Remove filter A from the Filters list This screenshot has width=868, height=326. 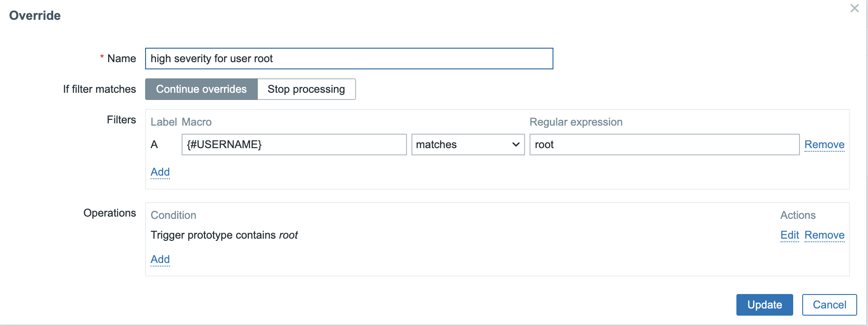click(x=824, y=145)
